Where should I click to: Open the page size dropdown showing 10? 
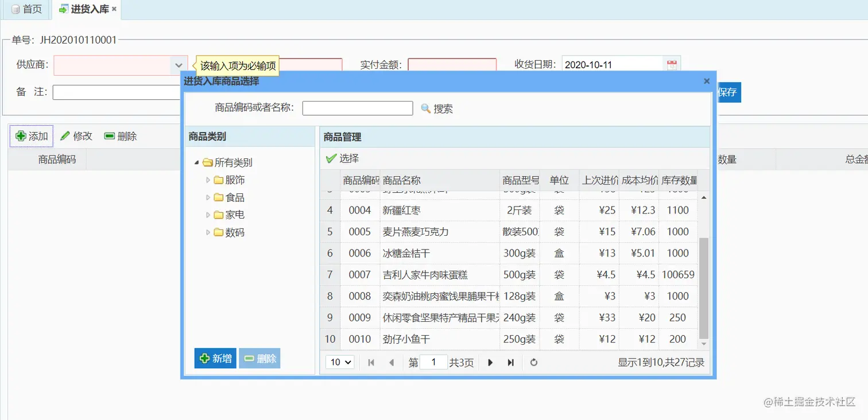click(x=340, y=362)
